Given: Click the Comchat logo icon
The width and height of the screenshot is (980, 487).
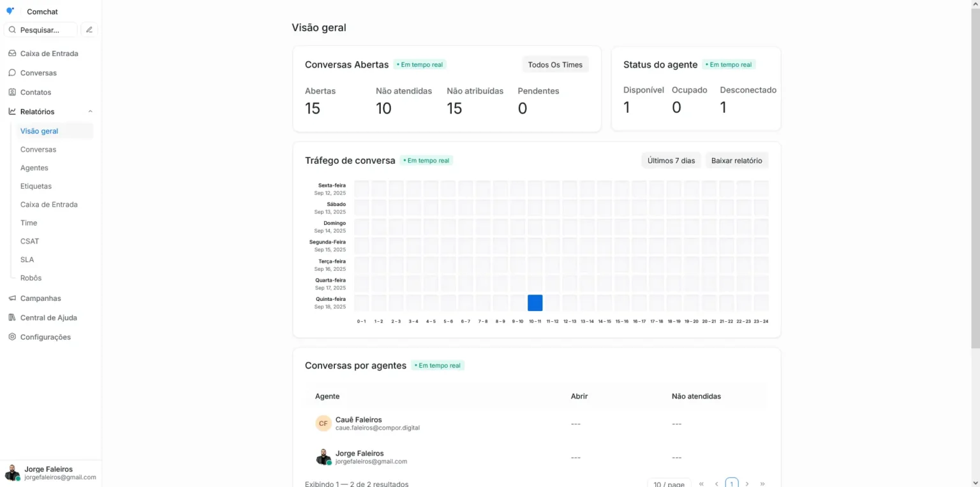Looking at the screenshot, I should [10, 11].
